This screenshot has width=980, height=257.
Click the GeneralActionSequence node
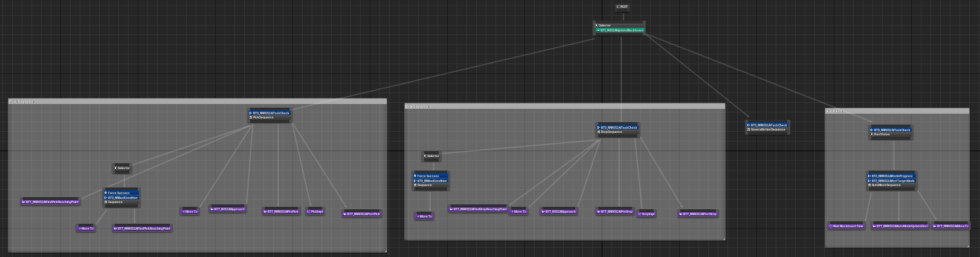(x=767, y=129)
